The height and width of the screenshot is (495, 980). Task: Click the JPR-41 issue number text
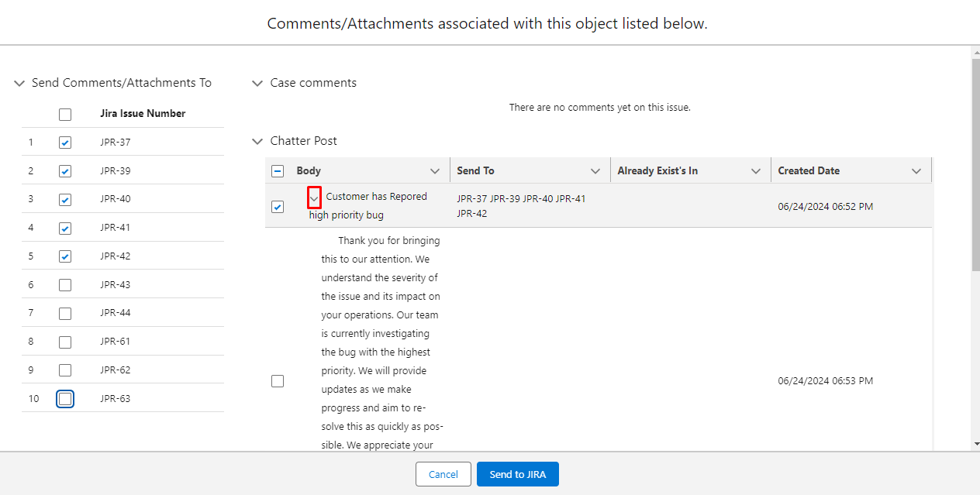coord(116,228)
